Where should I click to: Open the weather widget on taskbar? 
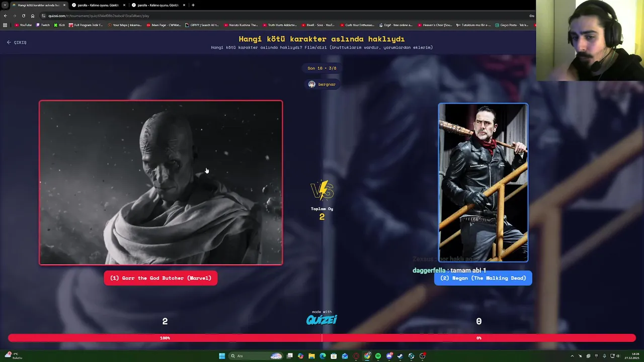point(13,356)
